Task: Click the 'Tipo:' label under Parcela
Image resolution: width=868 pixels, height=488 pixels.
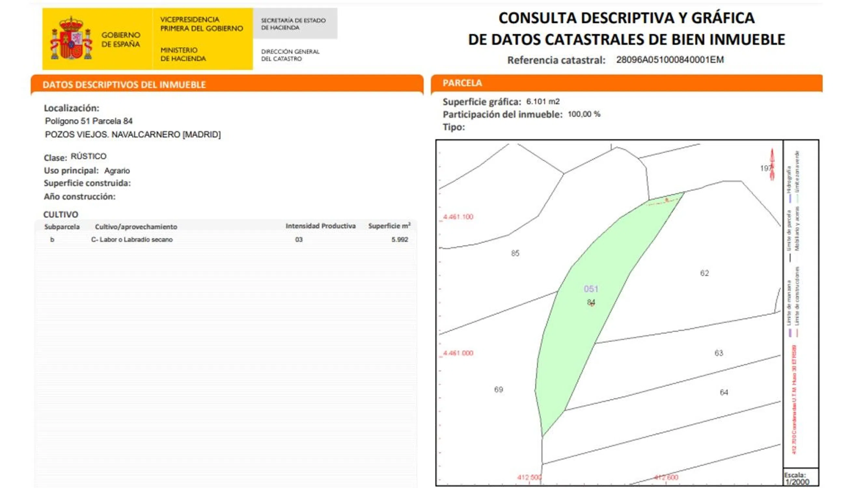Action: coord(454,127)
